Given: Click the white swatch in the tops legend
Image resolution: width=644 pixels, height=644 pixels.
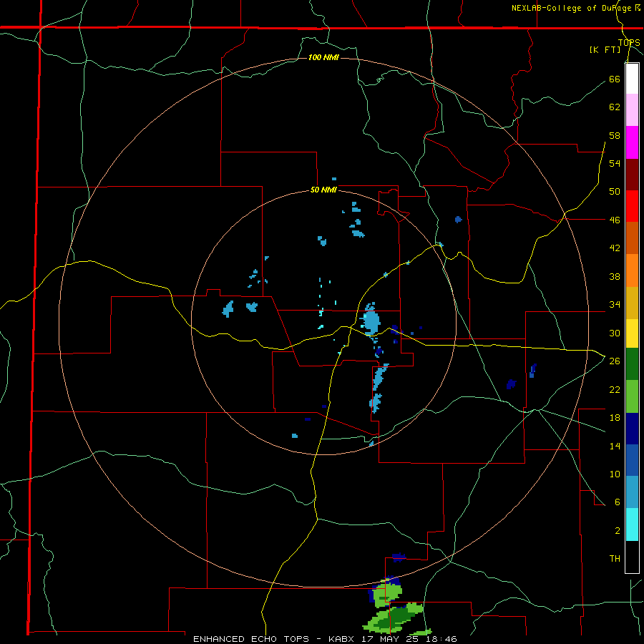Looking at the screenshot, I should click(x=632, y=79).
